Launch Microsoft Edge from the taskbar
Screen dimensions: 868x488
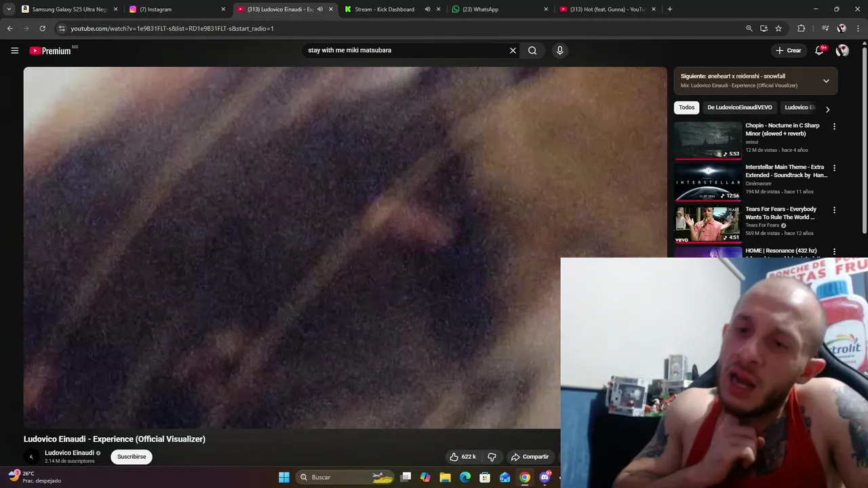click(x=465, y=477)
